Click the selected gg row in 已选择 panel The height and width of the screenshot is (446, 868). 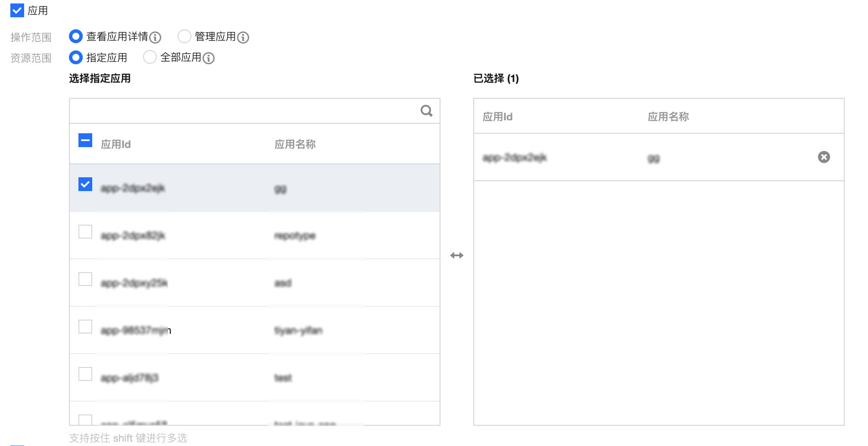point(659,157)
